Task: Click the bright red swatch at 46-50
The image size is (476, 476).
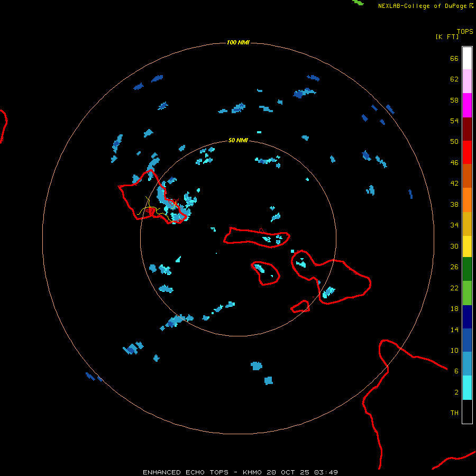Action: click(467, 152)
